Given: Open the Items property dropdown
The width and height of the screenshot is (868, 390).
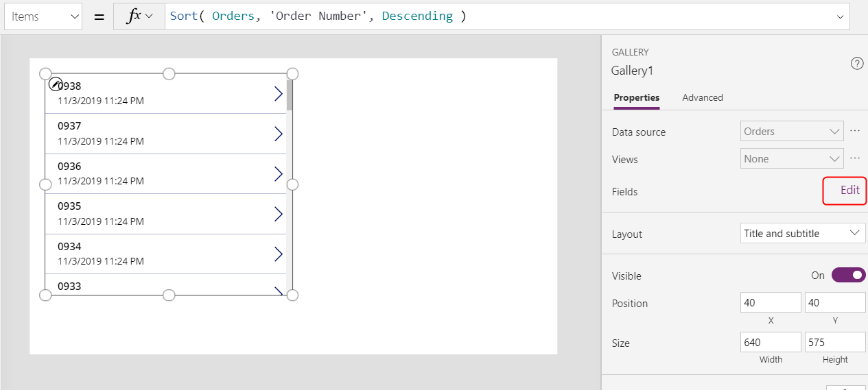Looking at the screenshot, I should [x=43, y=16].
